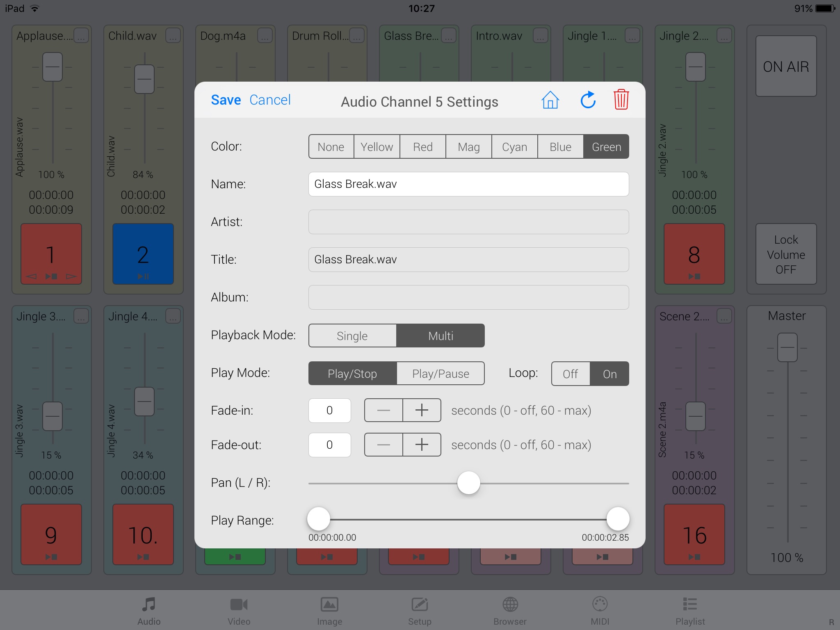The image size is (840, 630).
Task: Click the refresh/reset icon in settings
Action: 587,100
